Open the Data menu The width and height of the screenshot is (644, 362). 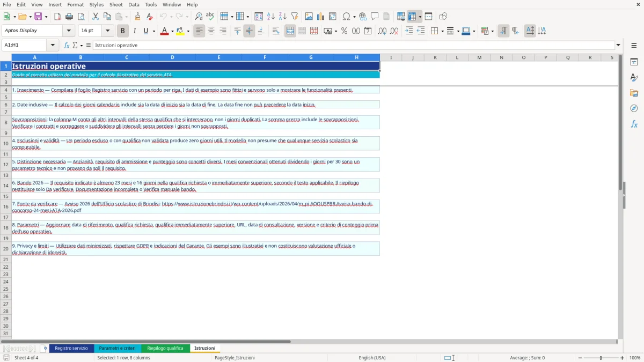pyautogui.click(x=134, y=4)
